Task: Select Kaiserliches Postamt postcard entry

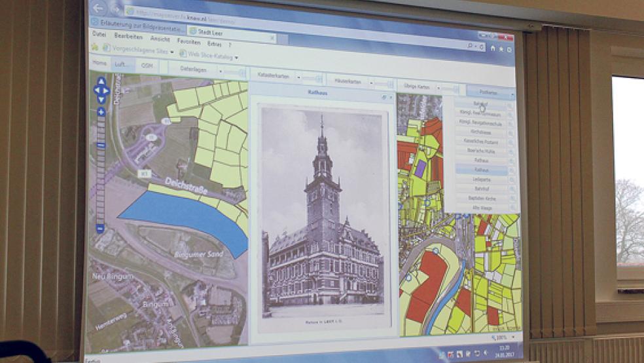Action: click(x=480, y=142)
